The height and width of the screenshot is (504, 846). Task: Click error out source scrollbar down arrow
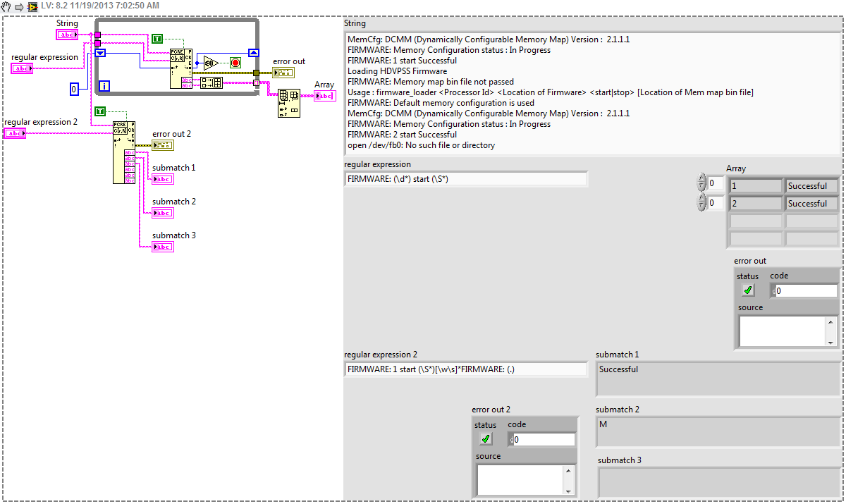tap(830, 341)
